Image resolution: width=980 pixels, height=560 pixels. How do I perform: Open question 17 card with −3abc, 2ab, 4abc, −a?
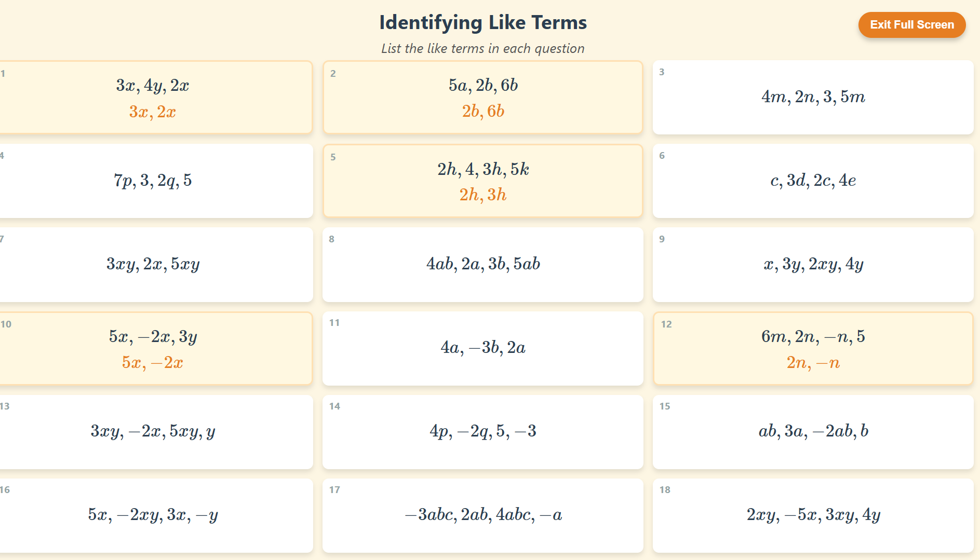point(483,516)
